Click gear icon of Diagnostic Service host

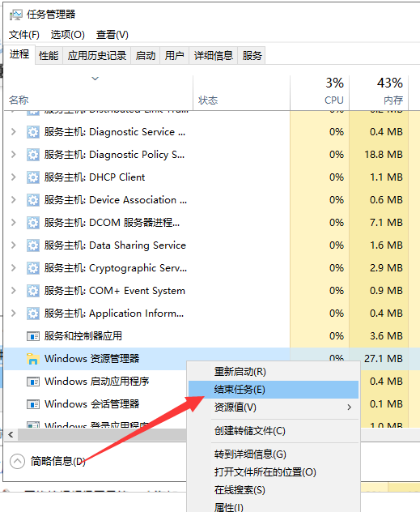coord(33,132)
